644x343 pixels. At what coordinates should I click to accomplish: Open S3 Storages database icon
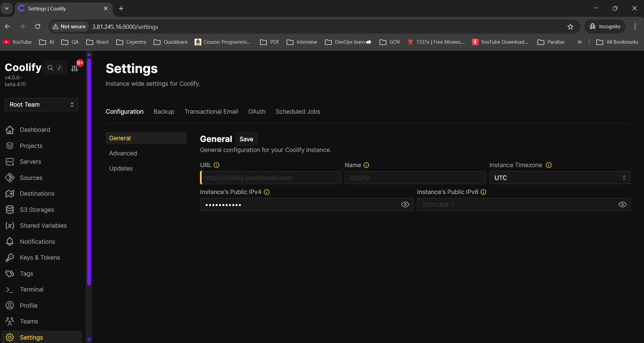click(10, 210)
